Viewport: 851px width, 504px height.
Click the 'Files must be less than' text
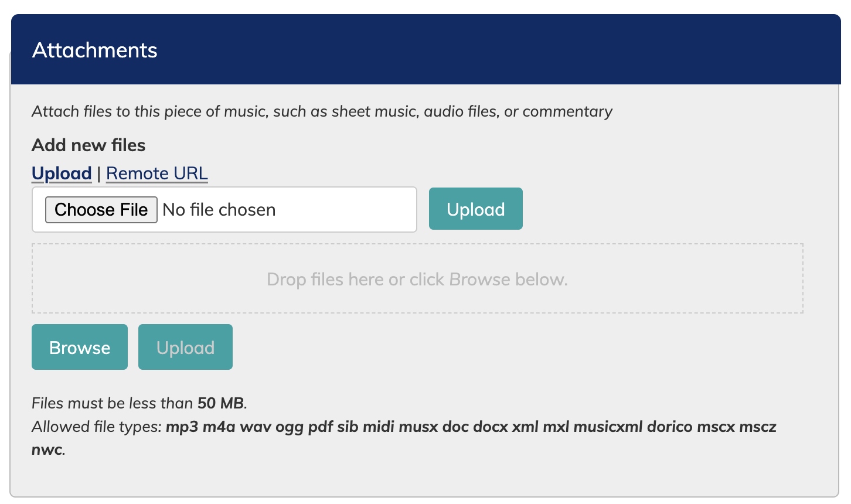click(112, 403)
